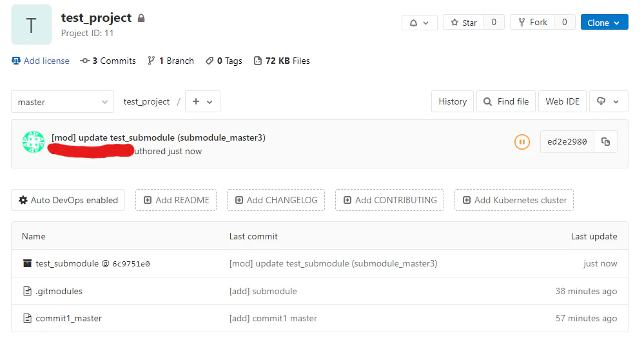Image resolution: width=644 pixels, height=340 pixels.
Task: Open the History button
Action: (x=453, y=101)
